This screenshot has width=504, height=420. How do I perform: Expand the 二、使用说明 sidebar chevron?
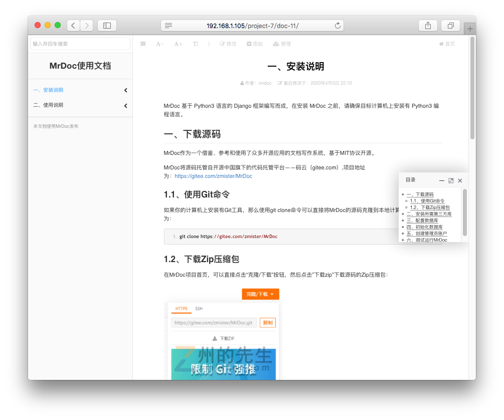pyautogui.click(x=125, y=106)
